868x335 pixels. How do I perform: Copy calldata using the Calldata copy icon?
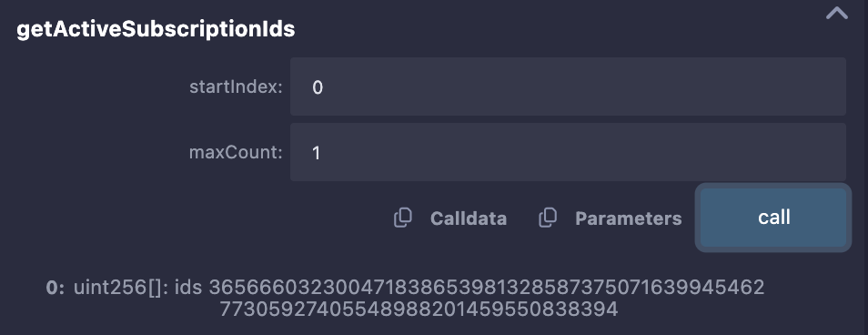(x=402, y=218)
